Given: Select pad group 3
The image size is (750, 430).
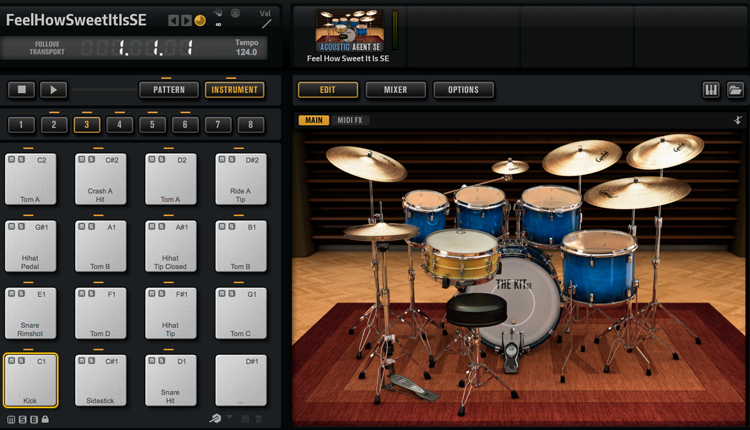Looking at the screenshot, I should [87, 124].
